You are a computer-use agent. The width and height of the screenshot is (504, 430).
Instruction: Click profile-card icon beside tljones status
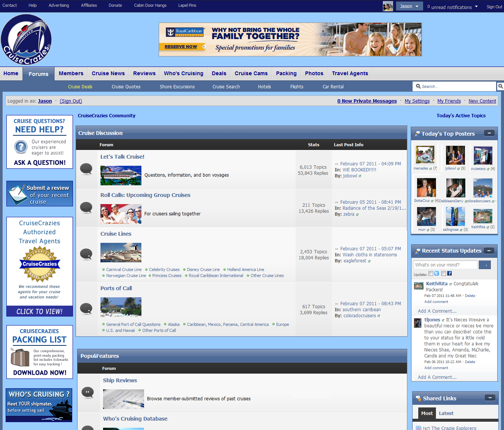(x=443, y=320)
